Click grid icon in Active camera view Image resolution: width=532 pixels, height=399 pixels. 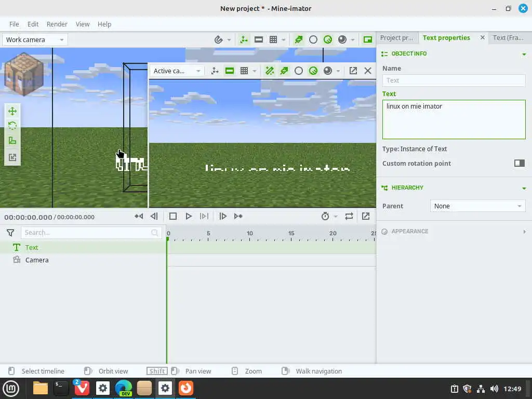point(244,71)
